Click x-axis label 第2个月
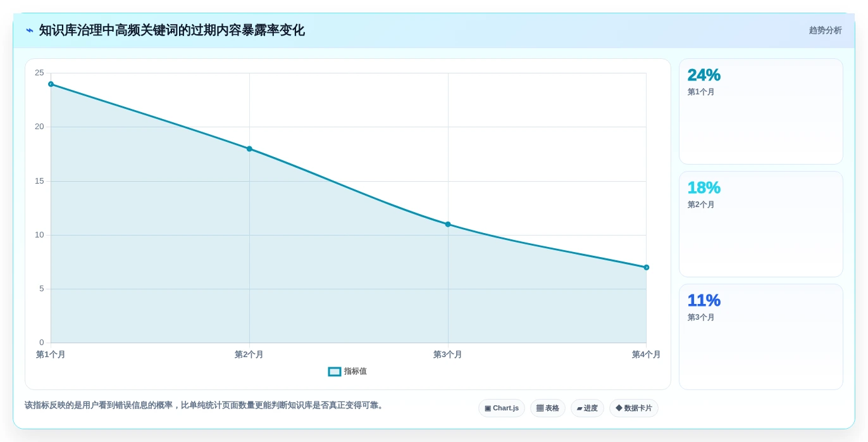868x442 pixels. pyautogui.click(x=249, y=355)
